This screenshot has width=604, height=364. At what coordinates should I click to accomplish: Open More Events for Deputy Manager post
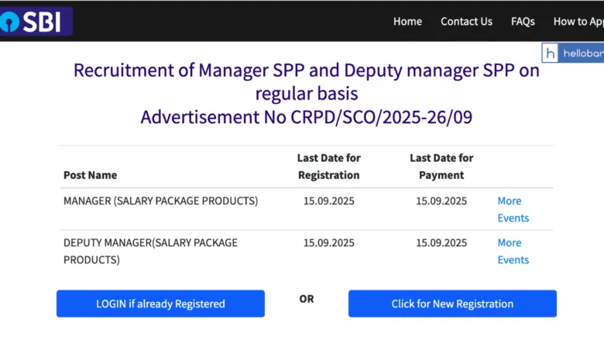point(513,251)
